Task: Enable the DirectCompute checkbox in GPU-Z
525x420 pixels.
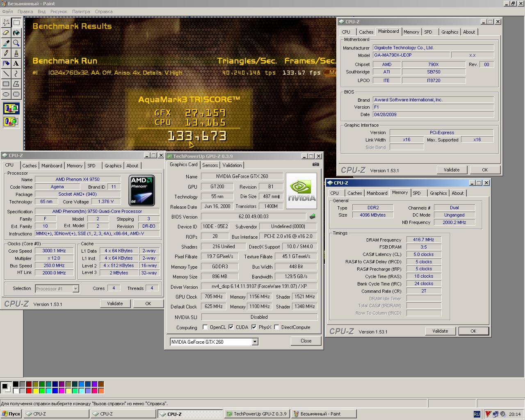Action: tap(276, 327)
